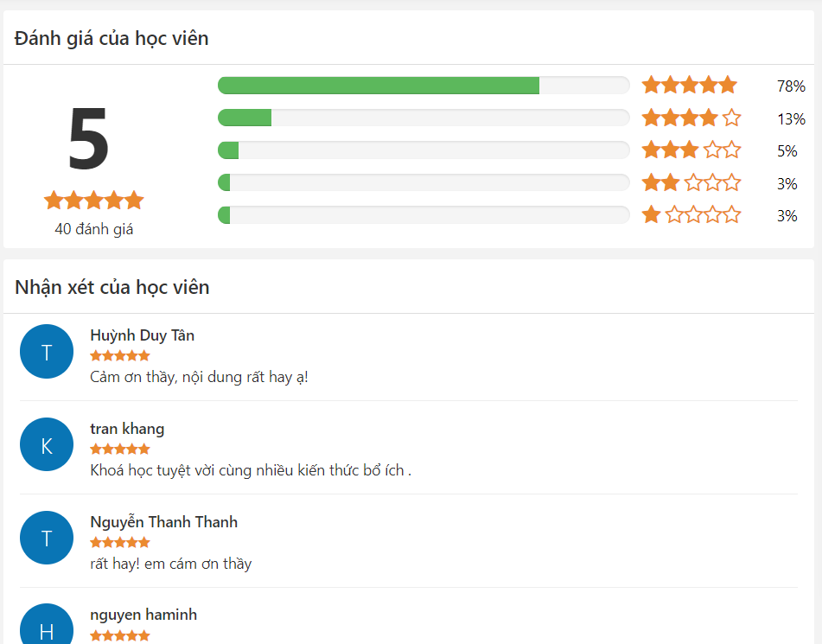
Task: Click the reviewer name nguyen haminh
Action: 143,615
